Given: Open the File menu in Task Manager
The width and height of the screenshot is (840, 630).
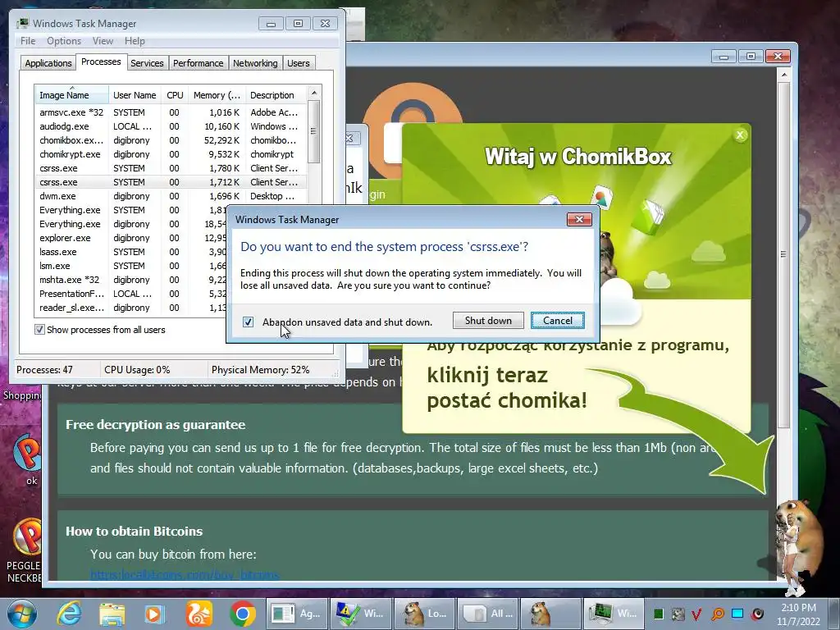Looking at the screenshot, I should point(28,41).
